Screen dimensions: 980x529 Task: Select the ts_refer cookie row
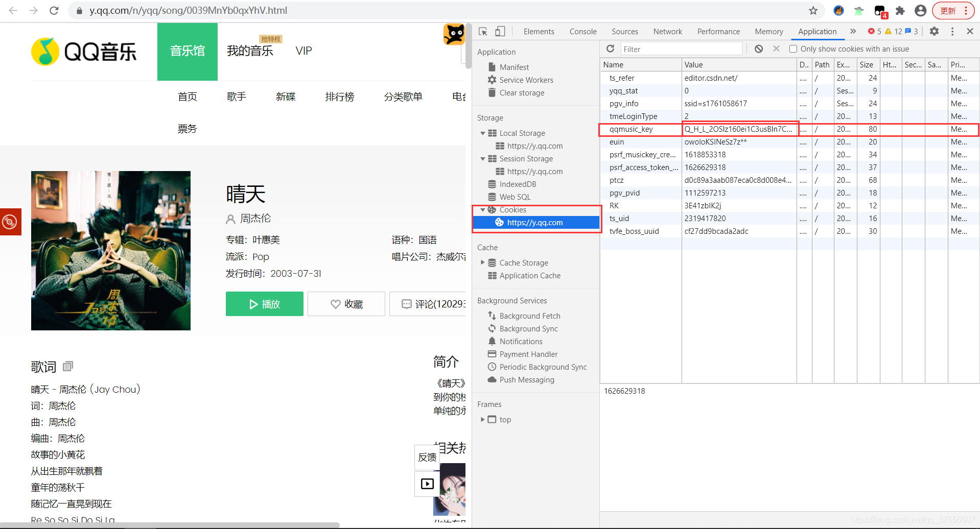point(789,78)
